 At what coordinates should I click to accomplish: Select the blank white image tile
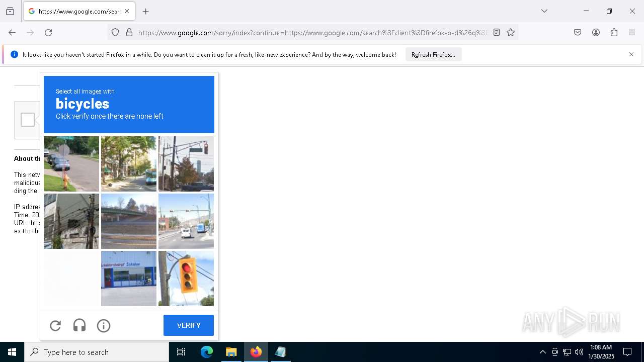pos(71,279)
